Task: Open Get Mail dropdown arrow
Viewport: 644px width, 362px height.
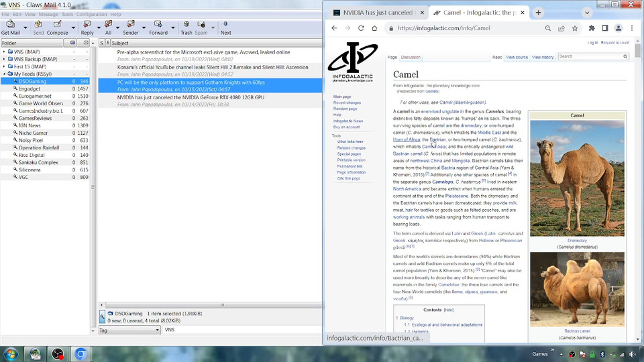Action: coord(25,28)
